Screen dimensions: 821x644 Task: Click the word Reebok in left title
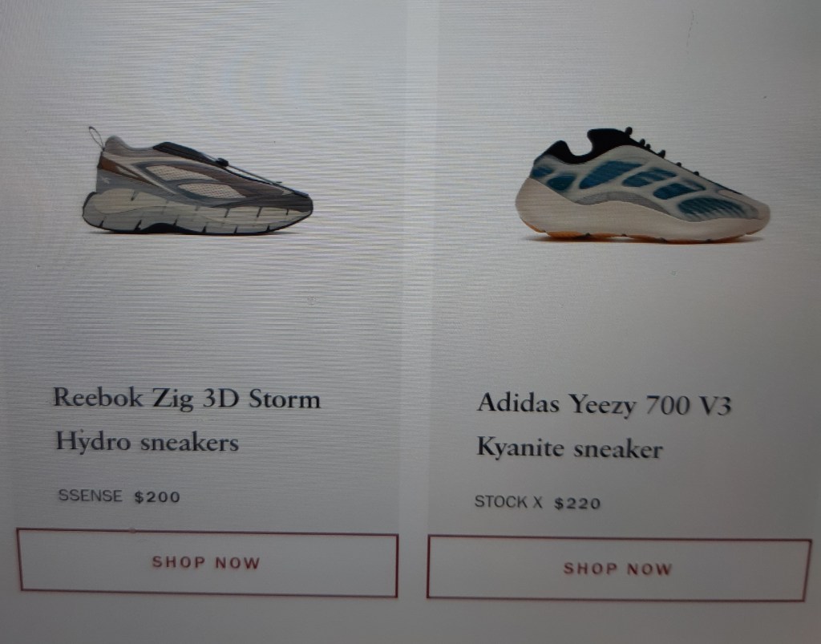pos(98,397)
